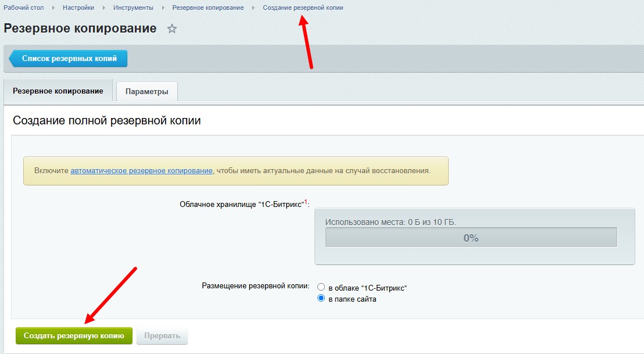Switch to 'Резервное копирование' tab
Image resolution: width=644 pixels, height=354 pixels.
pos(58,91)
